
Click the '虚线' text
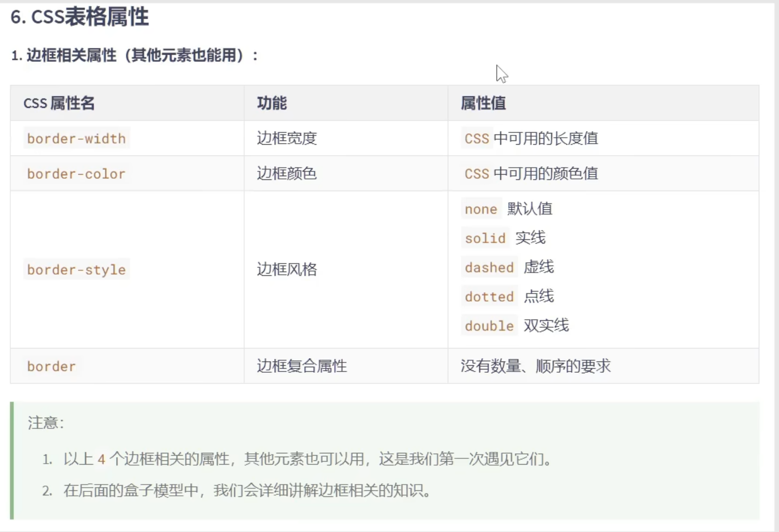pyautogui.click(x=539, y=267)
